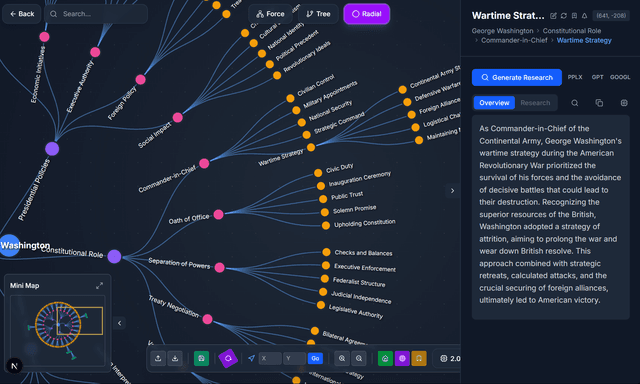This screenshot has height=384, width=640.
Task: Click the copy icon in details panel
Action: tap(599, 103)
